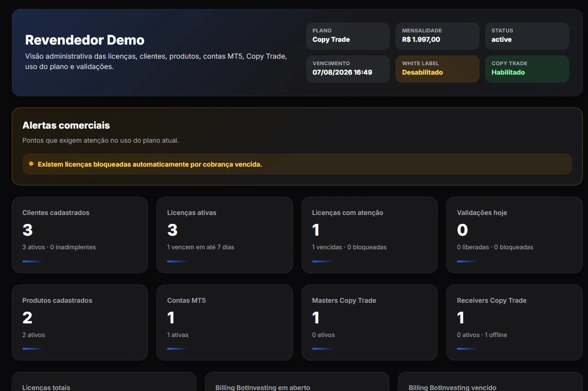Open the Receivers Copy Trade card
Viewport: 588px width, 391px height.
tap(514, 322)
